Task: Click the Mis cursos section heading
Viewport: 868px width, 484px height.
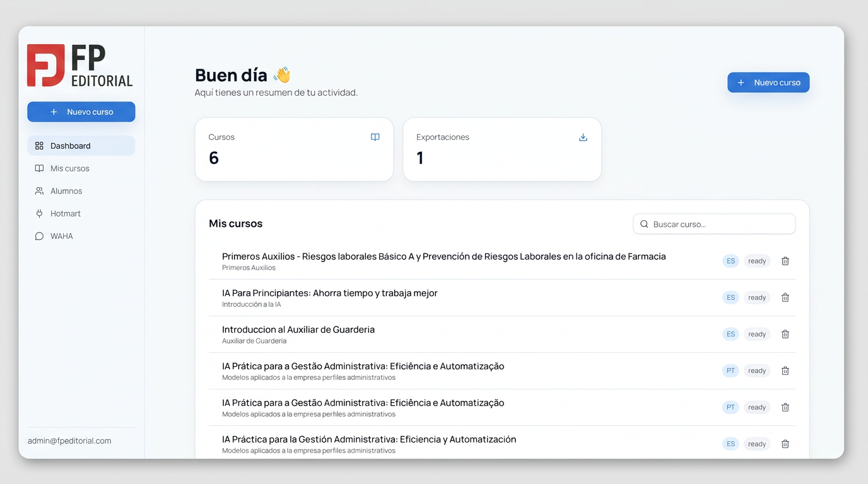Action: tap(236, 224)
